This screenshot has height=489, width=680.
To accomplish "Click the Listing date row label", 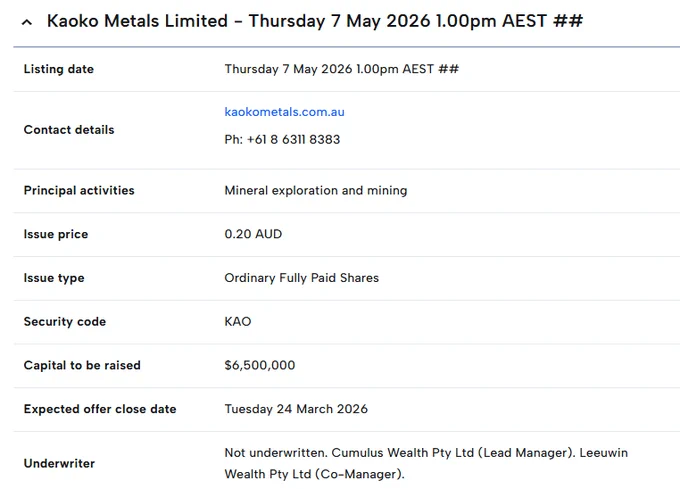I will click(59, 69).
